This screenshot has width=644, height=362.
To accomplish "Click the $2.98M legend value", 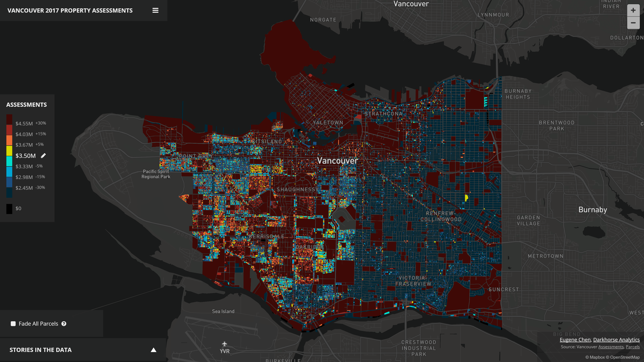I will tap(24, 177).
